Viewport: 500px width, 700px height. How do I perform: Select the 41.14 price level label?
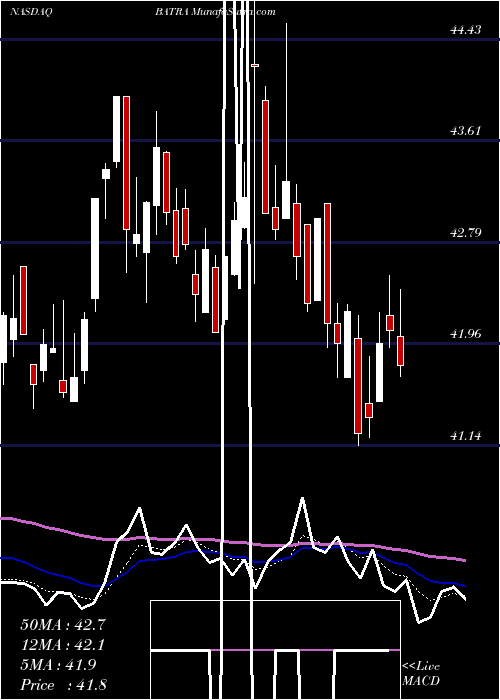[x=466, y=435]
